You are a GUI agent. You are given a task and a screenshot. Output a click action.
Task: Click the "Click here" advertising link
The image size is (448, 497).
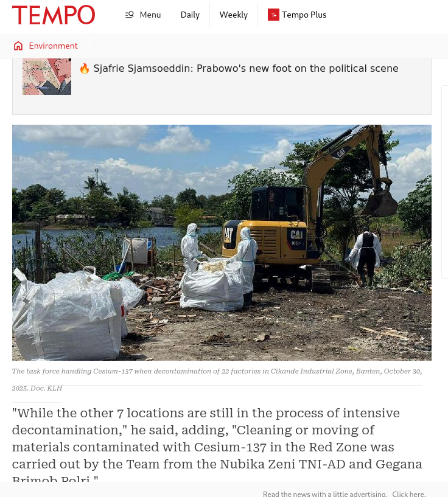(x=408, y=494)
